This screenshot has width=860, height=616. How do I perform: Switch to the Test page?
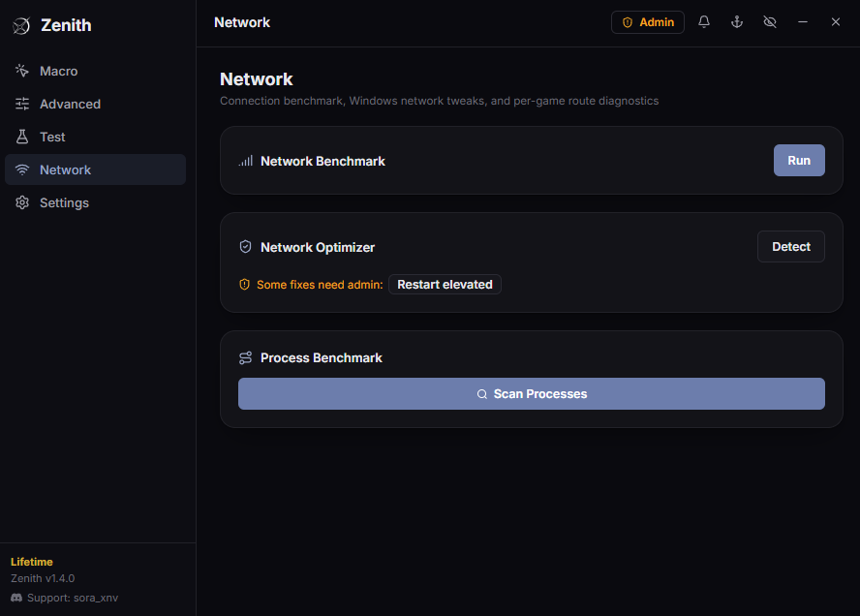click(x=96, y=137)
